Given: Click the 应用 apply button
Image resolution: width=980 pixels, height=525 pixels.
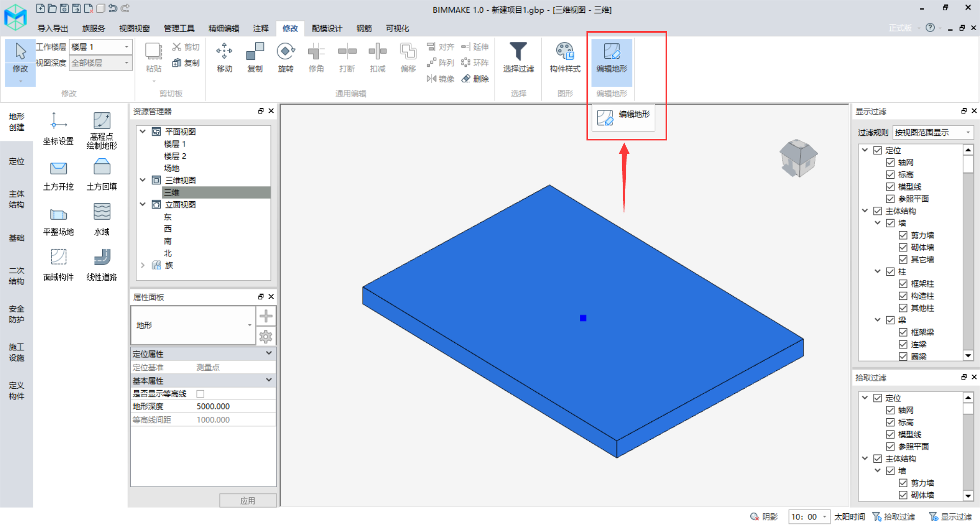Looking at the screenshot, I should pyautogui.click(x=248, y=500).
